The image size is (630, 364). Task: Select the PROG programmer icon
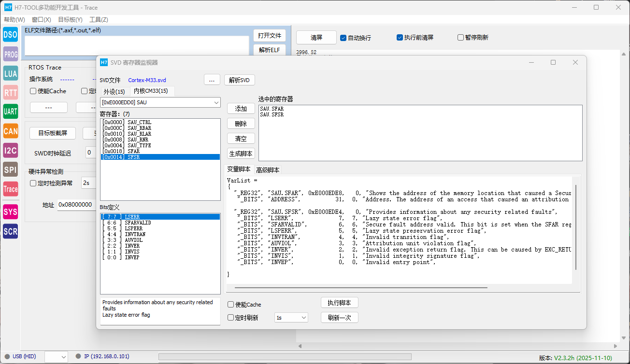[x=10, y=55]
